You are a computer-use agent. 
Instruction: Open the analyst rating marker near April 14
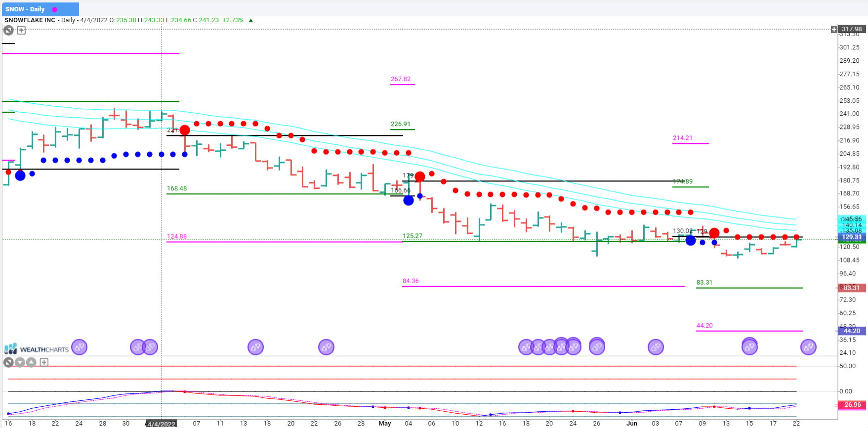tap(255, 347)
